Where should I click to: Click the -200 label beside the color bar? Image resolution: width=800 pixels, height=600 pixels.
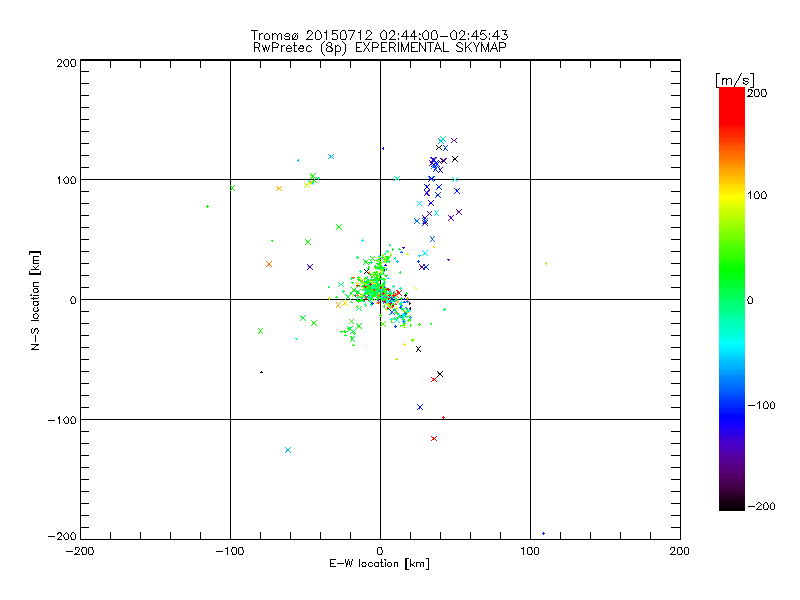click(761, 506)
